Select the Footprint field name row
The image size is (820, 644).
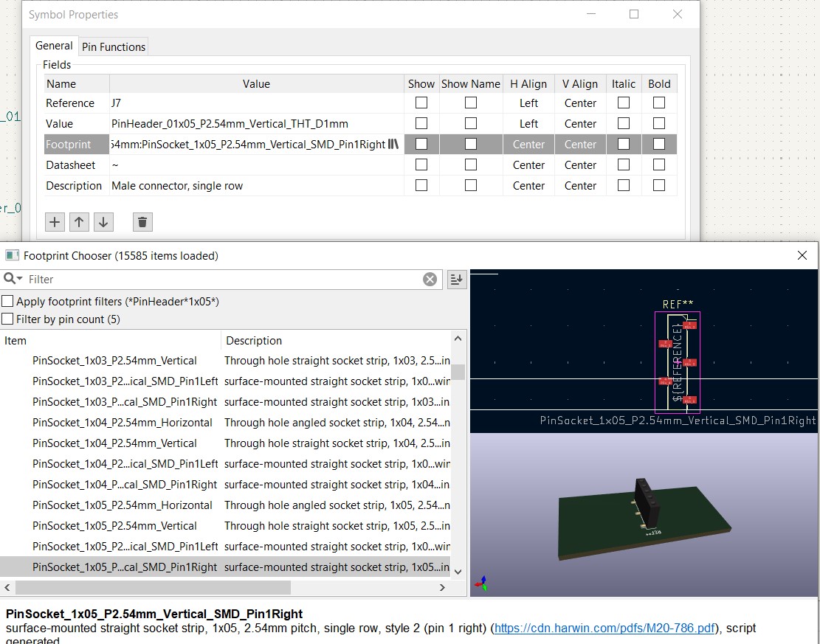coord(76,145)
